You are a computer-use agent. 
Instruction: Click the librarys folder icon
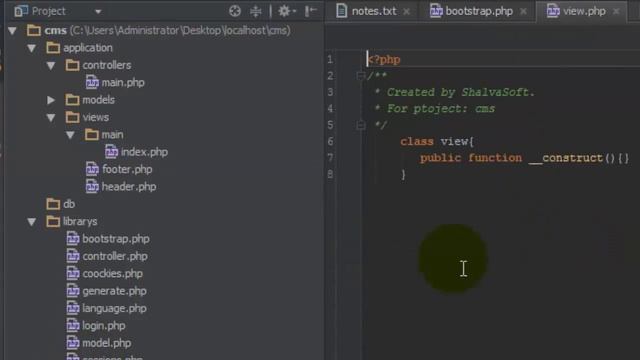click(53, 221)
